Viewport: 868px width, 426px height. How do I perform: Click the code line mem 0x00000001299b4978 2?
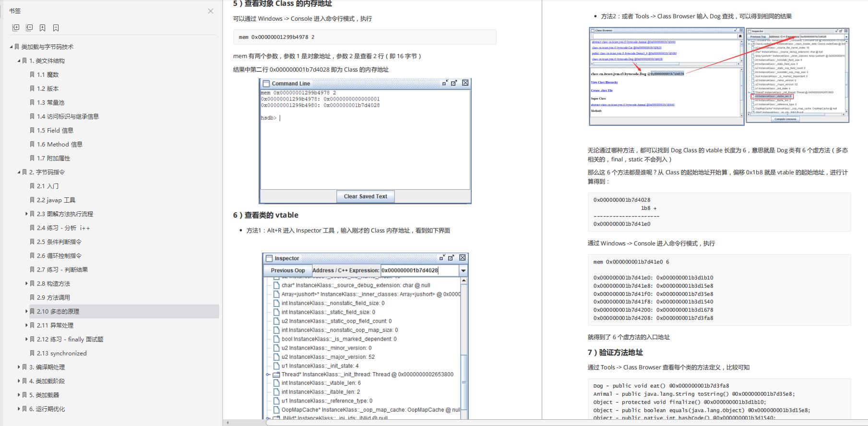tap(276, 37)
